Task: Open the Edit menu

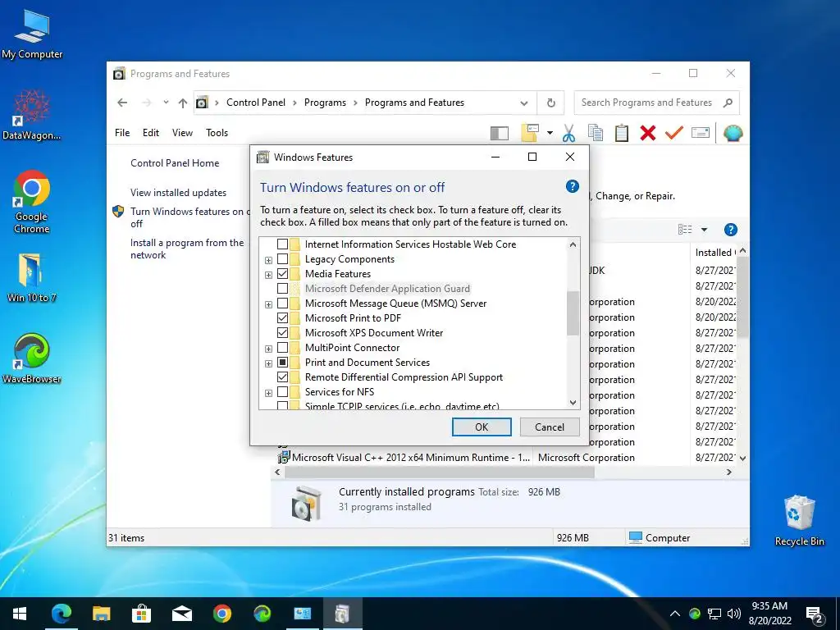Action: (151, 133)
